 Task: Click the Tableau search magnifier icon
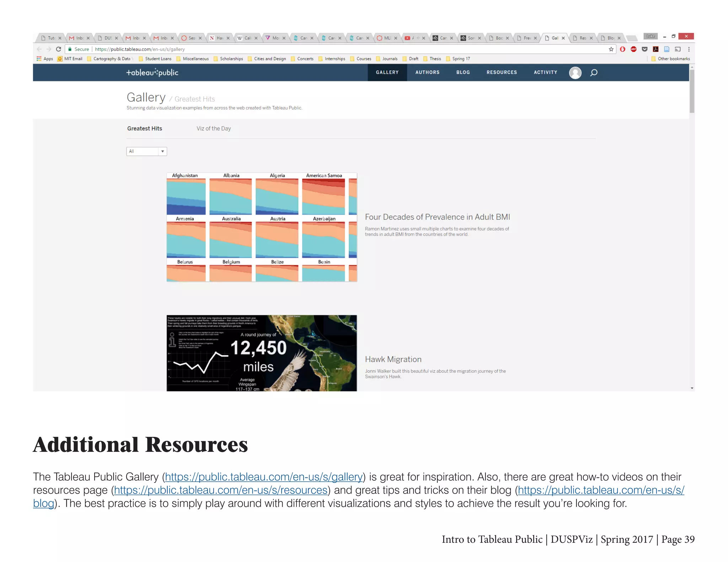pyautogui.click(x=594, y=72)
